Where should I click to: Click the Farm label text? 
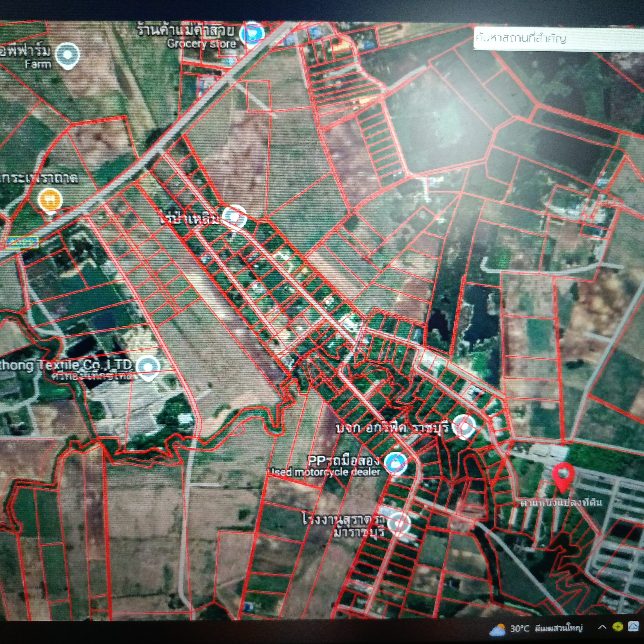click(x=38, y=64)
